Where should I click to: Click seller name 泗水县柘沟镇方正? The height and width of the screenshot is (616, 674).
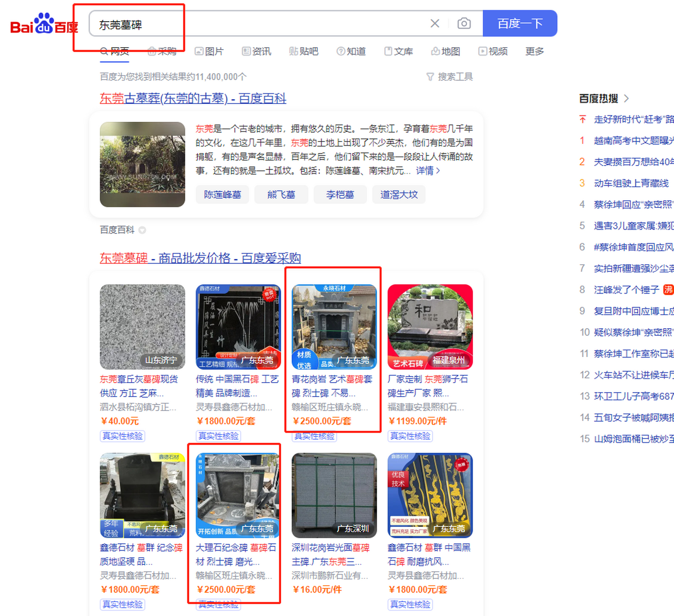138,407
